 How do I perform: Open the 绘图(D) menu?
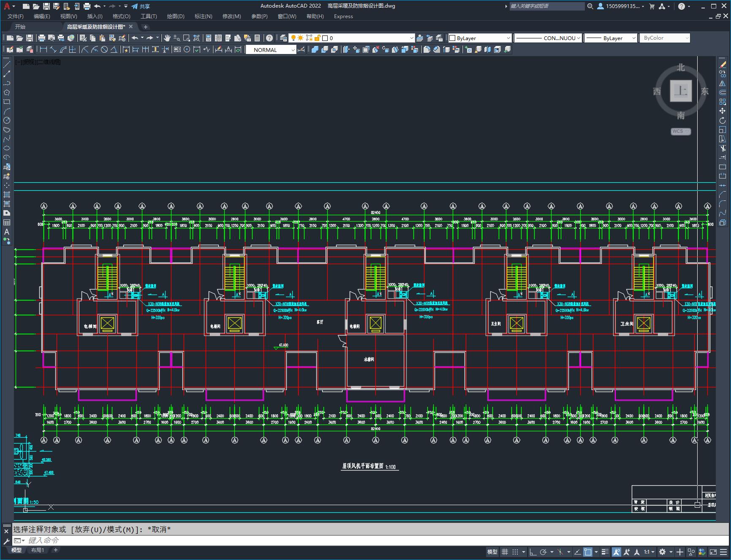tap(176, 16)
